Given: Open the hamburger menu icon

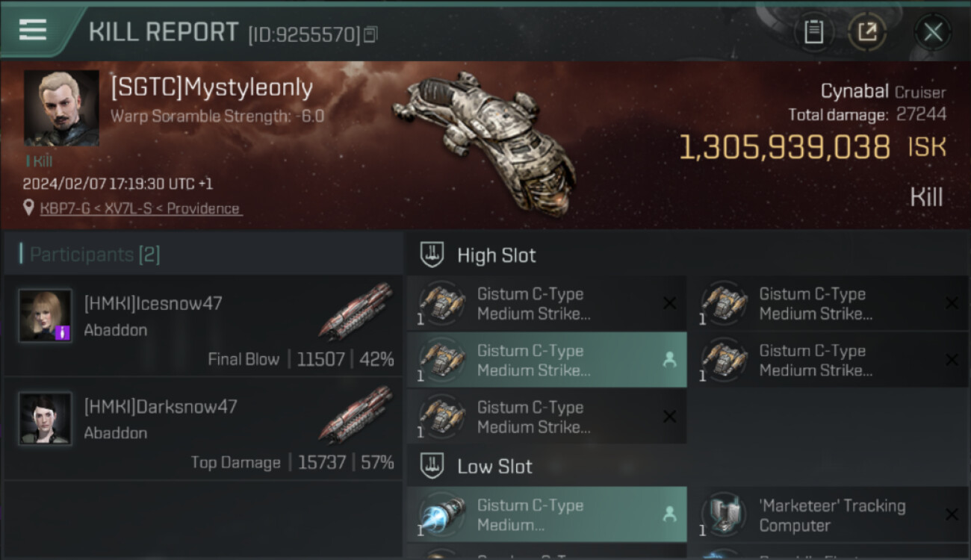Looking at the screenshot, I should pyautogui.click(x=33, y=31).
